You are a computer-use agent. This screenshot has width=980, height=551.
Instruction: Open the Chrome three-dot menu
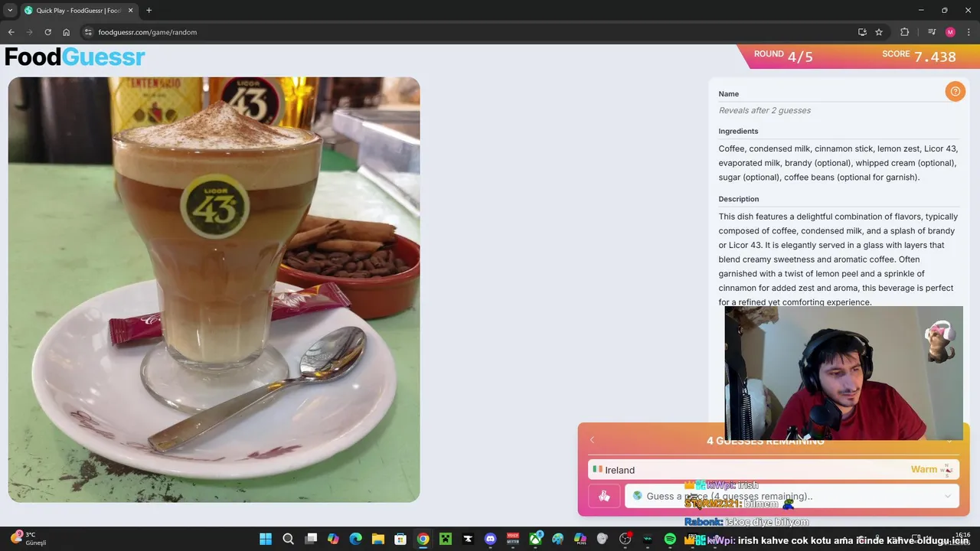(x=969, y=32)
